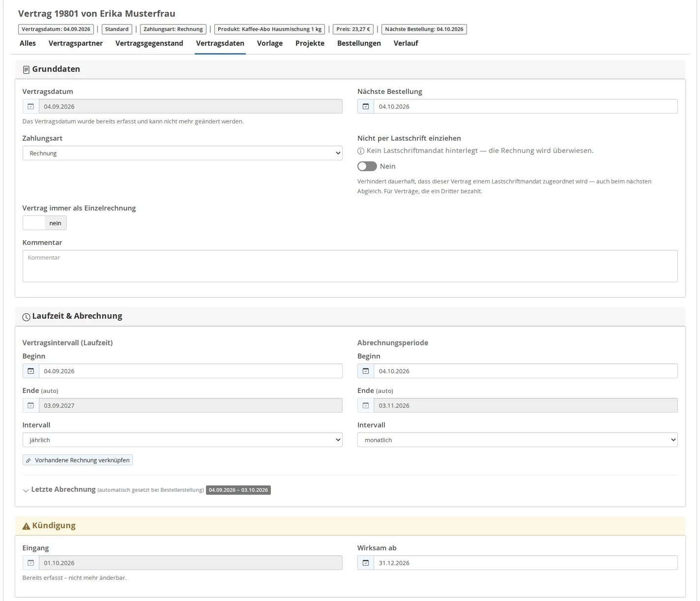
Task: Click the Wirksam ab date field
Action: [525, 563]
